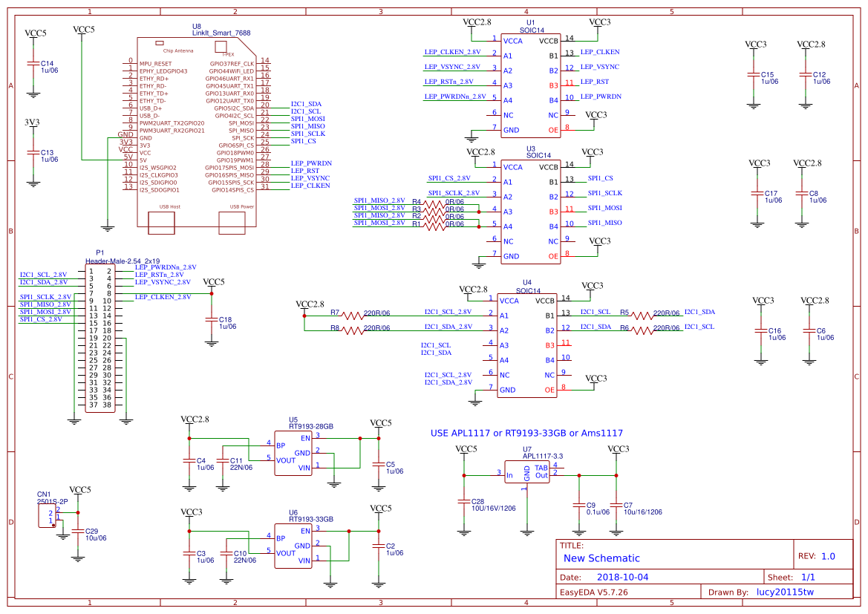The image size is (868, 614).
Task: Click the SPI1_CS_2.8V net label at U3
Action: [449, 178]
